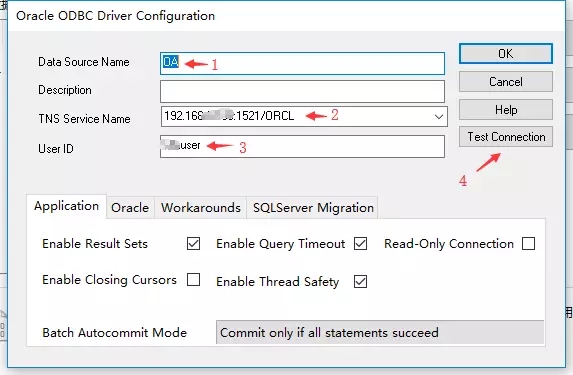Click the Oracle ODBC Driver Configuration title
Image resolution: width=573 pixels, height=375 pixels.
pyautogui.click(x=115, y=16)
